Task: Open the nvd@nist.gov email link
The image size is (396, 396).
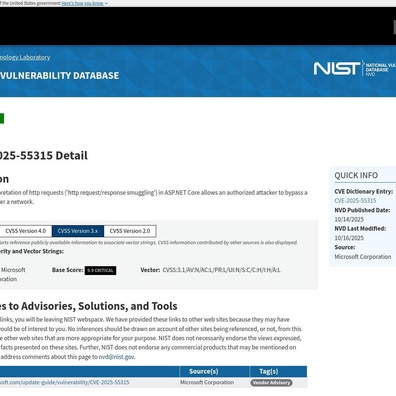Action: [116, 357]
